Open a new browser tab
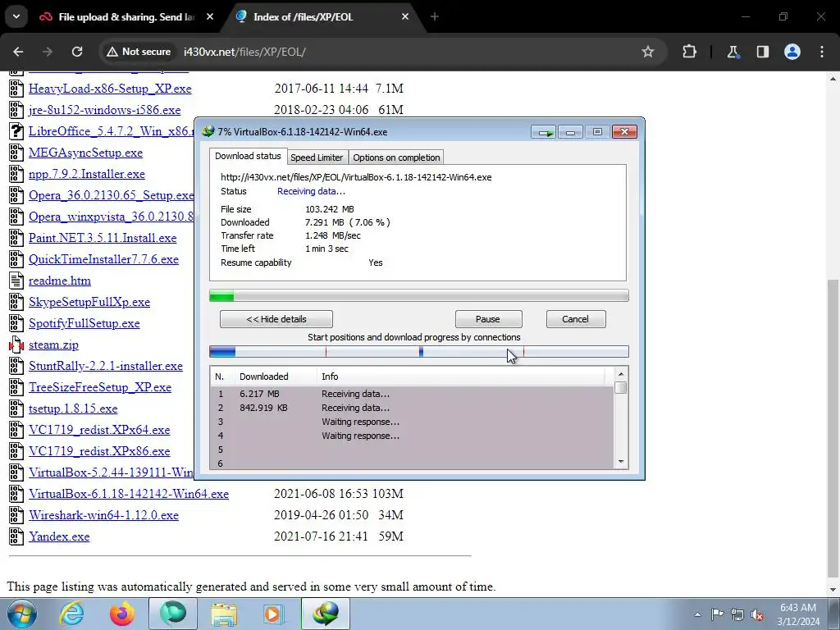This screenshot has width=840, height=630. tap(435, 17)
